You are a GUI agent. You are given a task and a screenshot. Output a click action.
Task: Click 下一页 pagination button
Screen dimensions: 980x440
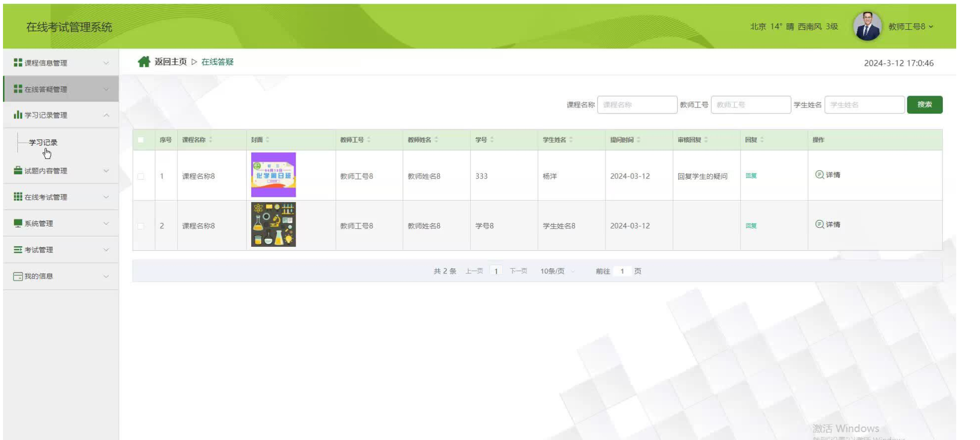[518, 271]
